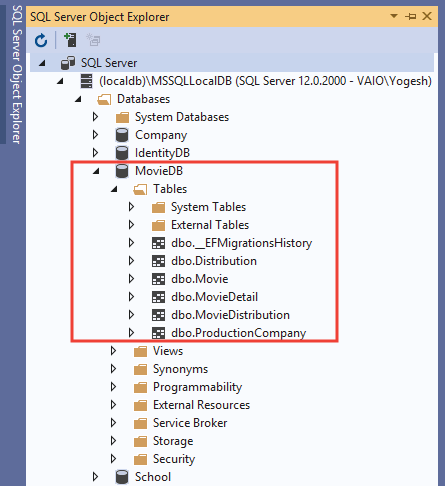Click the System Databases folder icon

click(122, 117)
